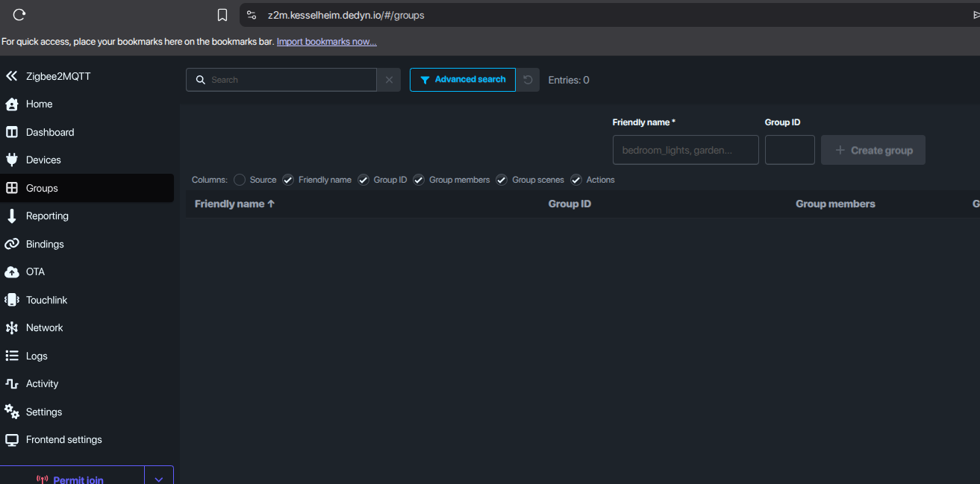Viewport: 980px width, 484px height.
Task: Toggle the Group ID column checkbox
Action: (x=363, y=180)
